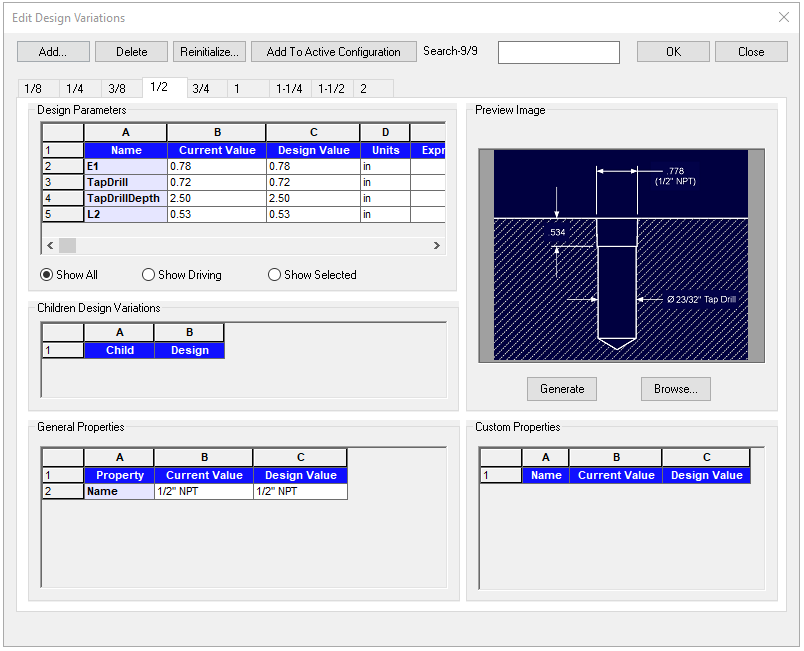Choose the Show Selected radio button

pyautogui.click(x=275, y=275)
